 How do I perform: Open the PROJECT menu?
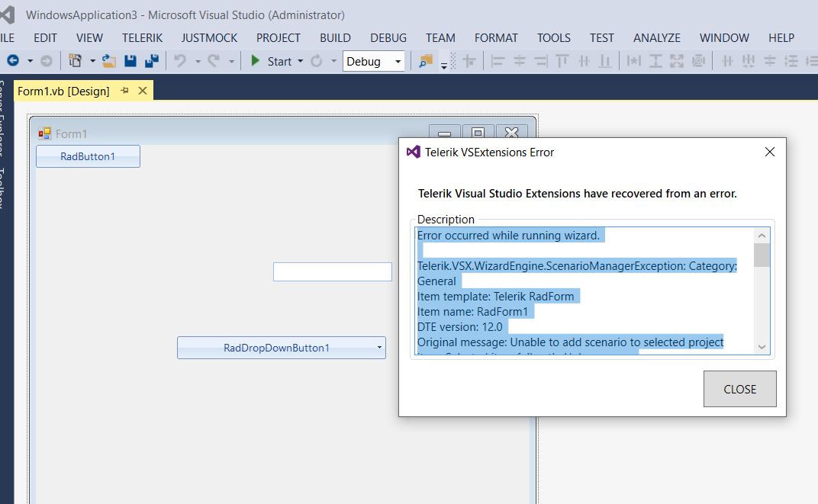pos(278,38)
